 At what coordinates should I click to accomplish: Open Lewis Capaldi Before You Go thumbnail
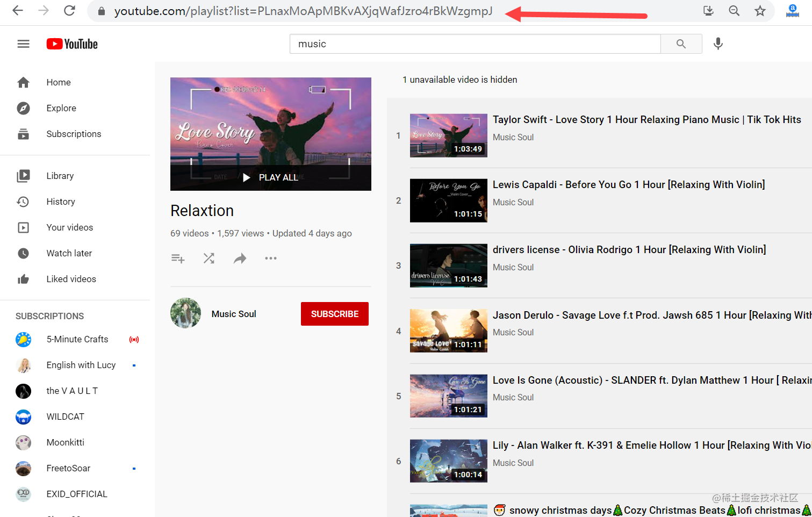[449, 200]
